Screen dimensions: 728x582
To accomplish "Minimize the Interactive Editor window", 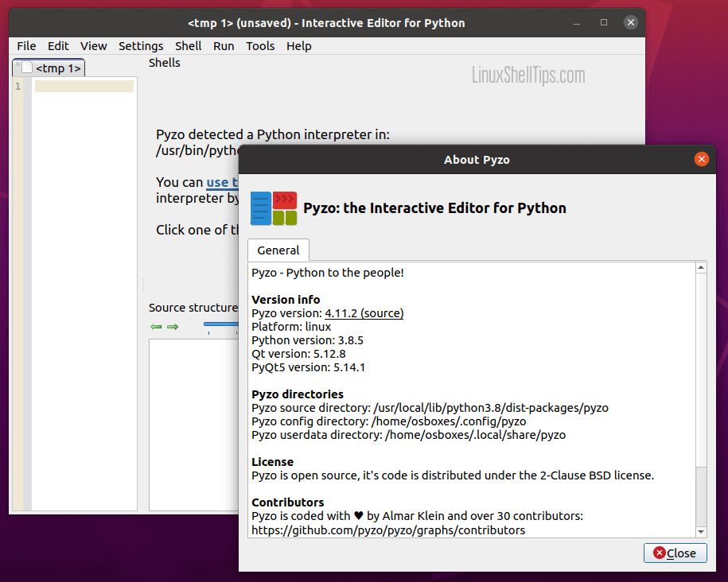I will coord(577,23).
